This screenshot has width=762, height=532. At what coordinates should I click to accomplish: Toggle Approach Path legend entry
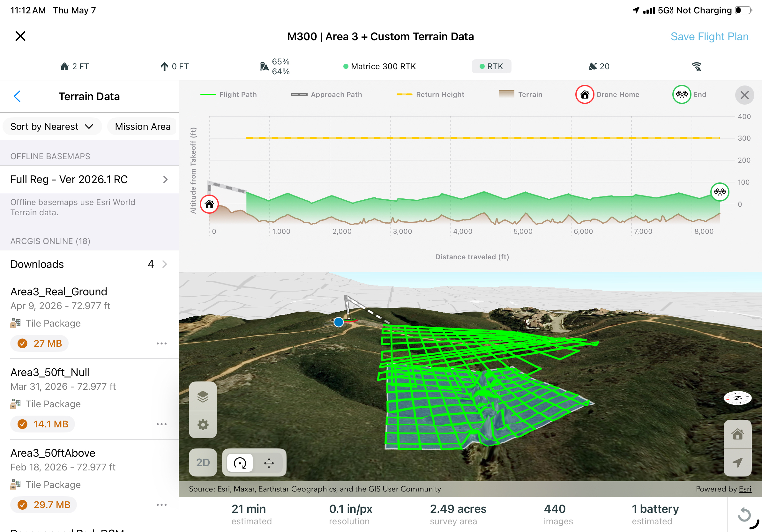pyautogui.click(x=326, y=94)
